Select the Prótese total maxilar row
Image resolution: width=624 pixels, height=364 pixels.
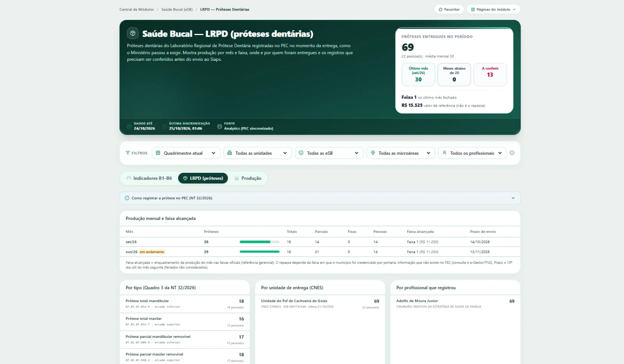pyautogui.click(x=184, y=322)
